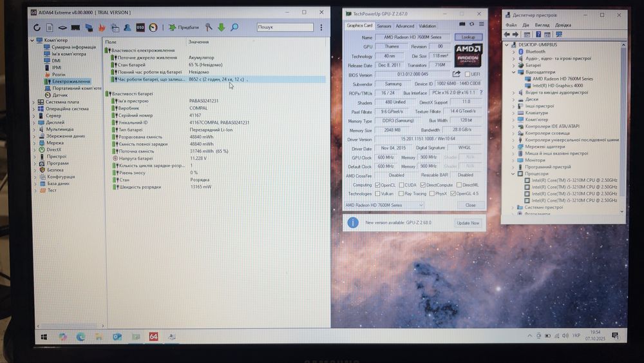Switch to the Advanced tab in GPU-Z
Viewport: 644px width, 363px height.
404,26
